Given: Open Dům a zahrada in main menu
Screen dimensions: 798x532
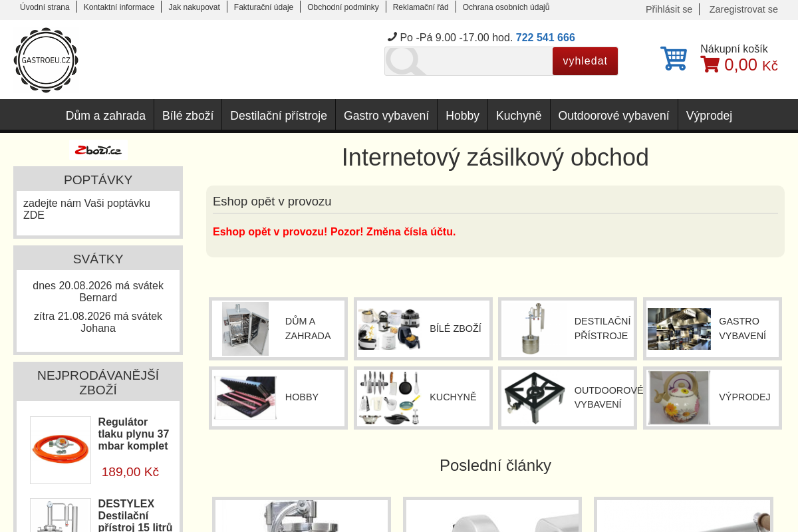Looking at the screenshot, I should (x=106, y=116).
